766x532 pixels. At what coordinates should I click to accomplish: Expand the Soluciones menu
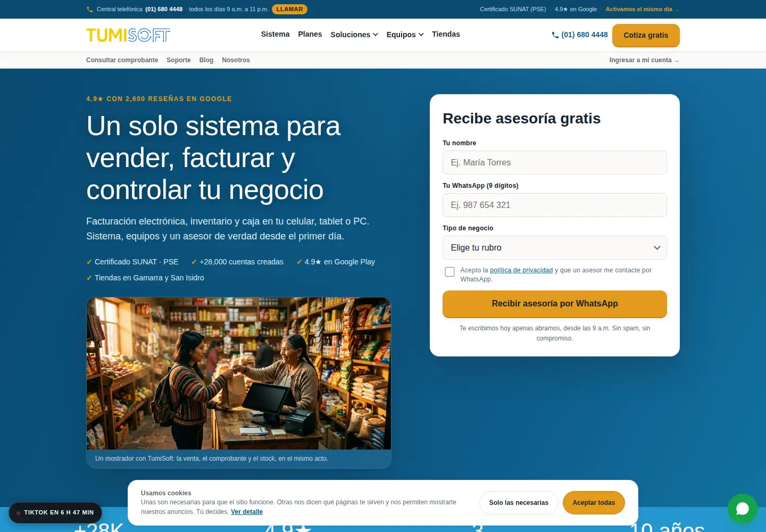(x=354, y=35)
